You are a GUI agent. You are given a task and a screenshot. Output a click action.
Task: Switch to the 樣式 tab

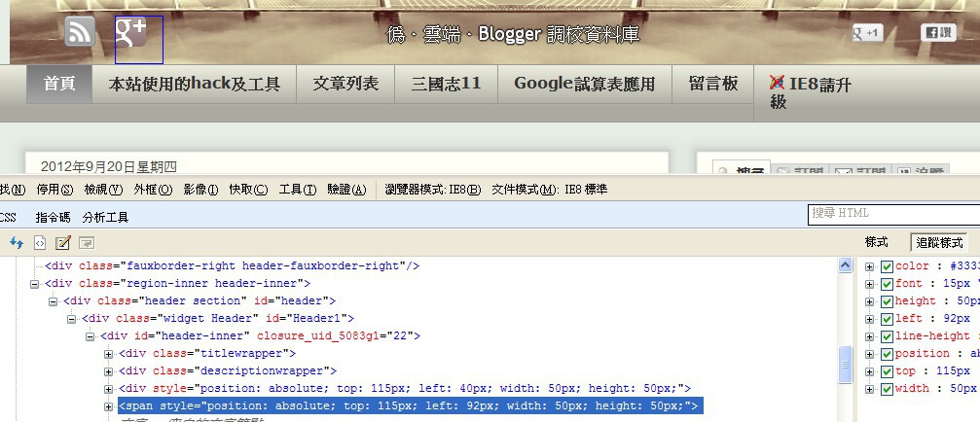click(x=877, y=242)
